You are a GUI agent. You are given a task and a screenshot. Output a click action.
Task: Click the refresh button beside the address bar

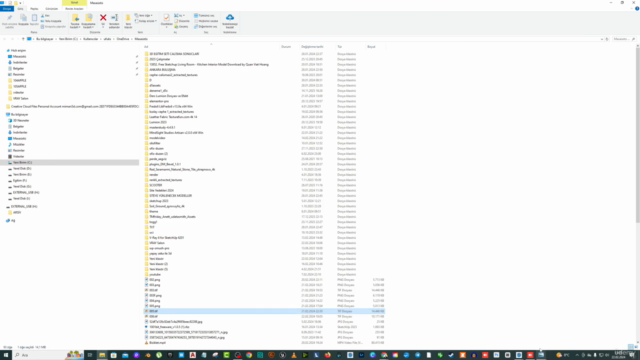pyautogui.click(x=607, y=39)
